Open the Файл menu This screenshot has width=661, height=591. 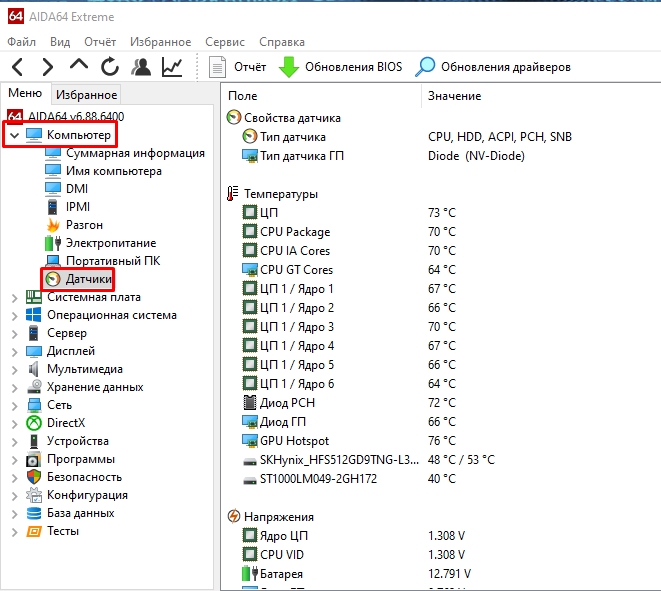[21, 42]
